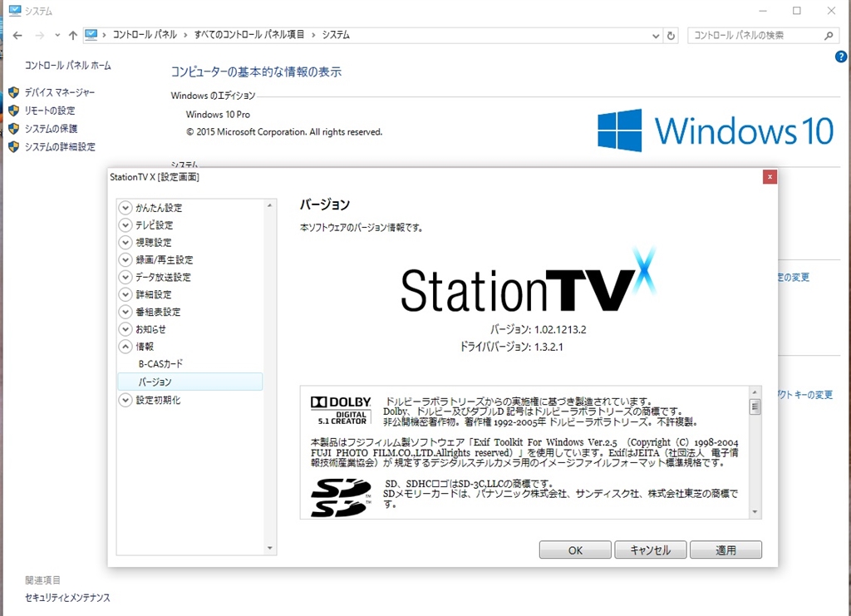Viewport: 851px width, 616px height.
Task: Open 視聴設定 category label
Action: coord(154,243)
